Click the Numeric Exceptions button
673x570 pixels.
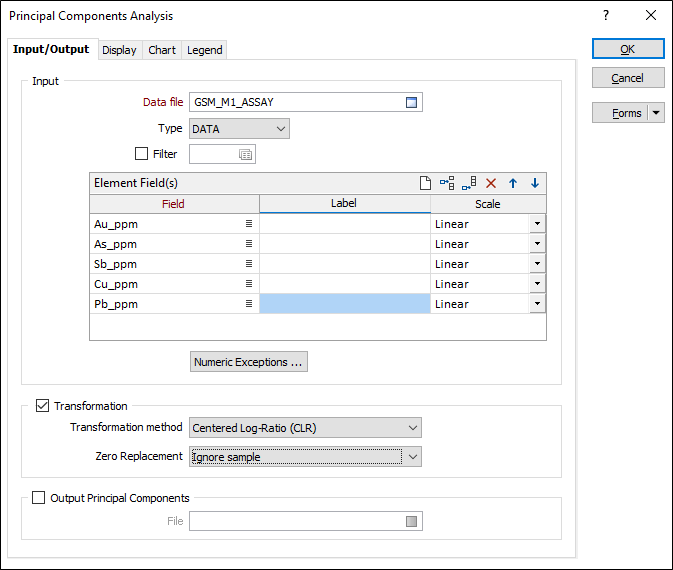coord(249,362)
